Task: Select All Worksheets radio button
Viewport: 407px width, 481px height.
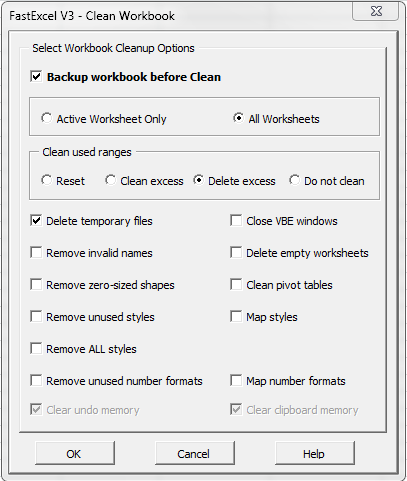Action: click(238, 118)
